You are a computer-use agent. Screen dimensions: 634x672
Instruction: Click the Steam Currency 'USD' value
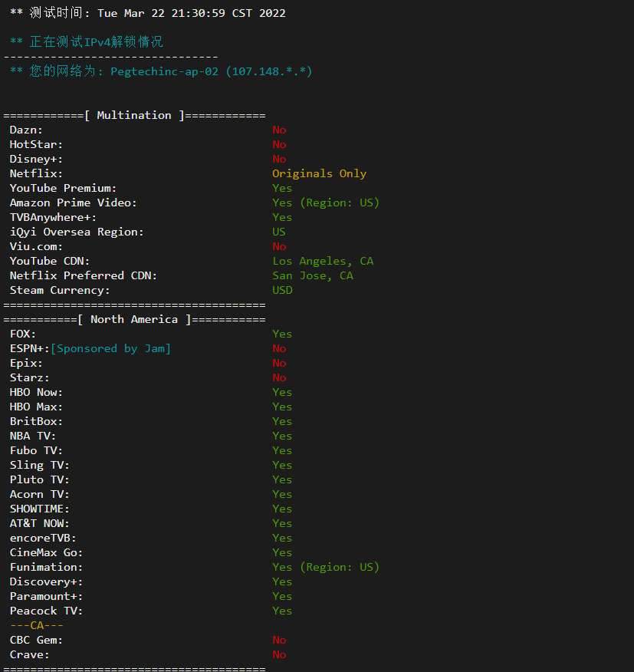pos(282,290)
